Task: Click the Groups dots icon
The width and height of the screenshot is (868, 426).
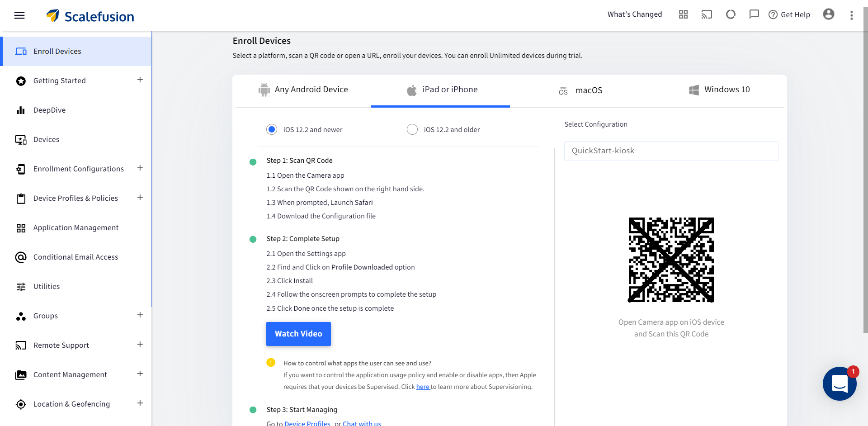Action: point(21,316)
